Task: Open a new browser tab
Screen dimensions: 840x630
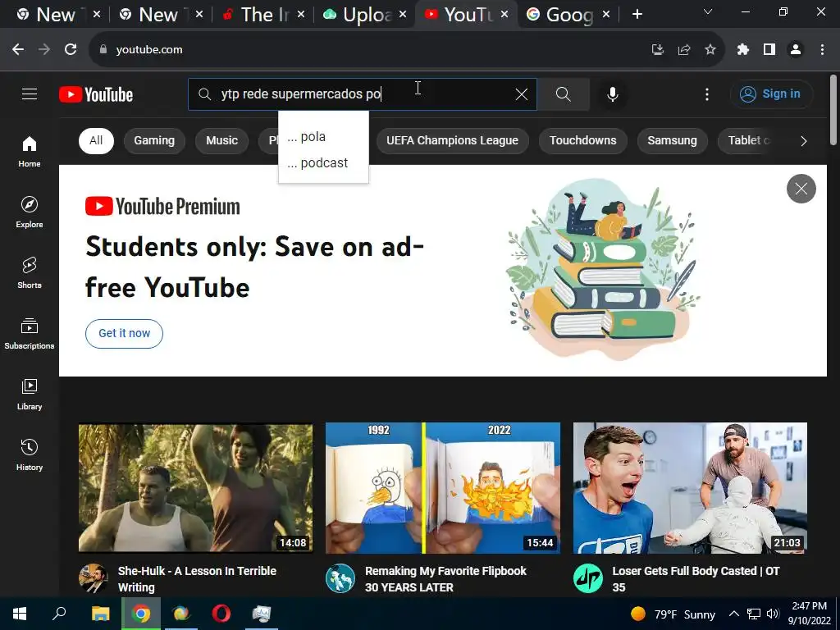Action: 637,15
